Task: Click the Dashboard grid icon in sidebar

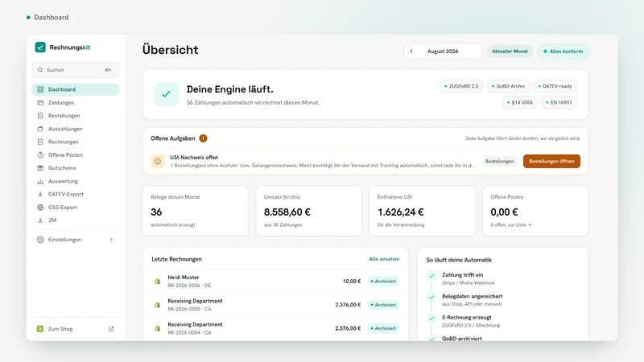Action: [x=40, y=89]
